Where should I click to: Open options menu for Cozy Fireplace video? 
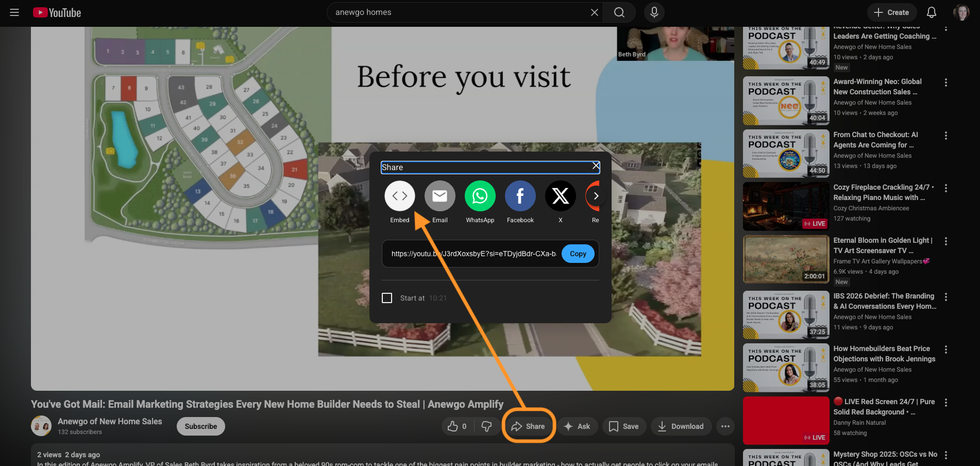point(945,188)
